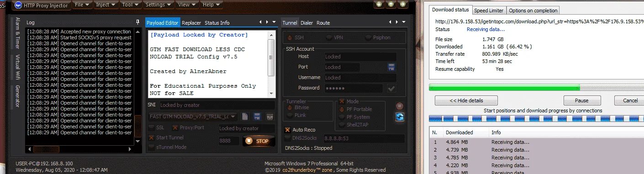Switch to the Route tab
644x174 pixels.
[x=323, y=22]
